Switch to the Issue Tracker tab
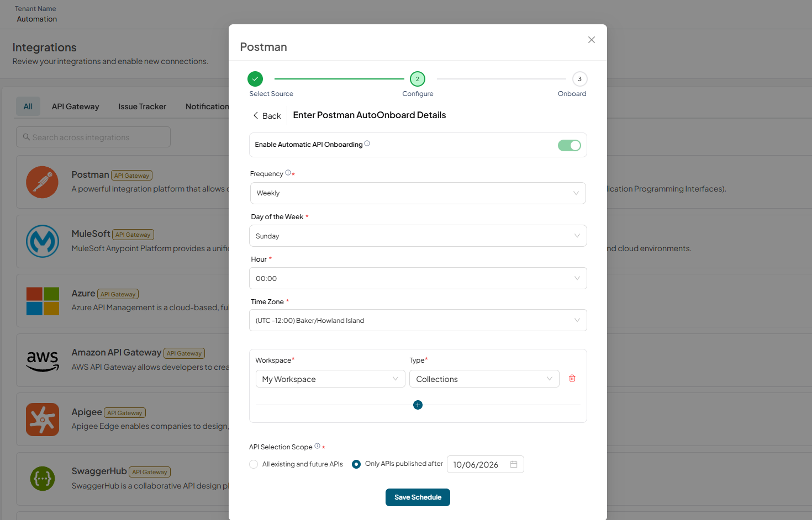This screenshot has height=520, width=812. (142, 107)
